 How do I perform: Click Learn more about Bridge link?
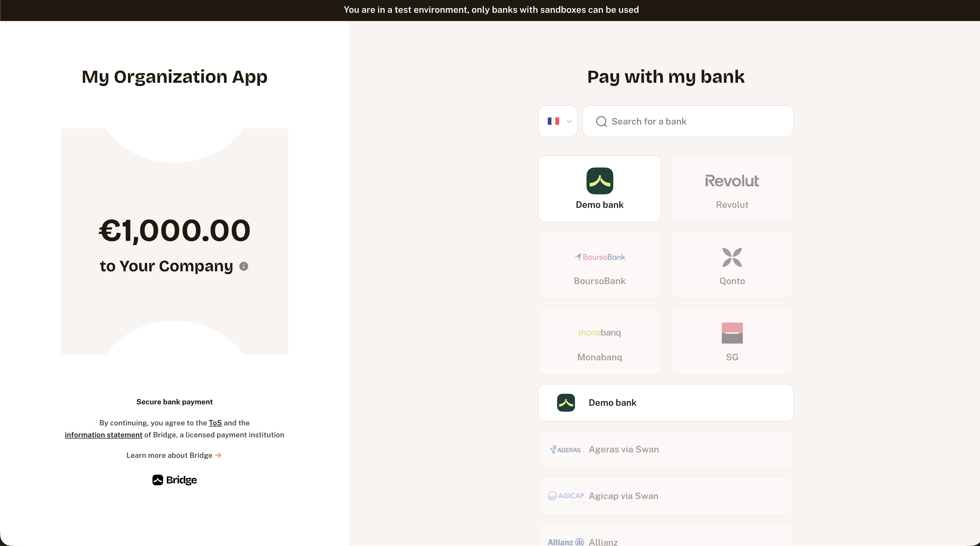[x=174, y=455]
